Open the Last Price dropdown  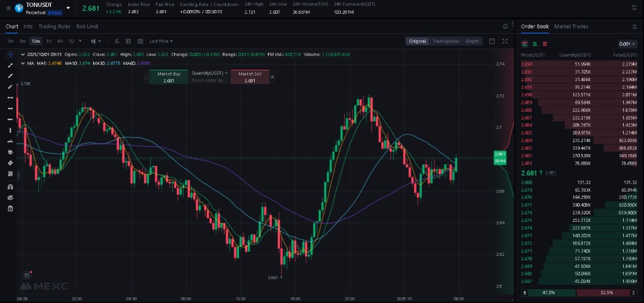coord(161,41)
